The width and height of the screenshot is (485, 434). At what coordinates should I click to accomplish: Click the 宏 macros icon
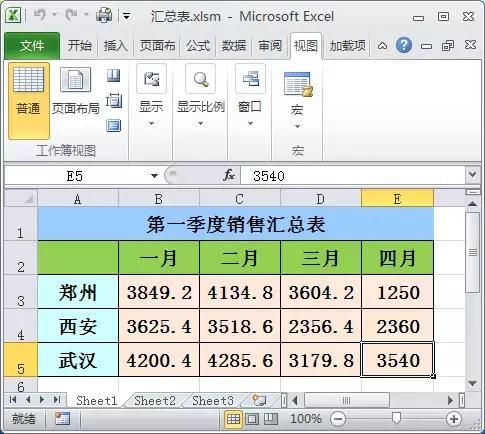(297, 85)
